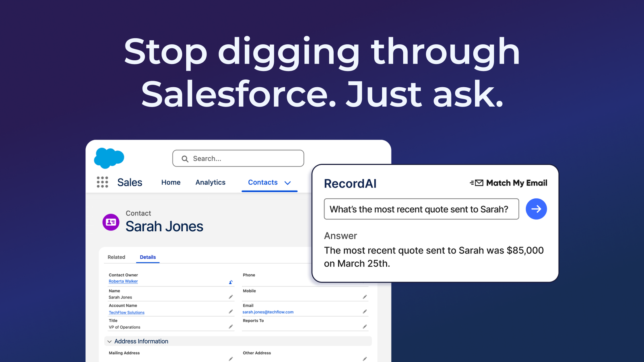The width and height of the screenshot is (644, 362).
Task: Open the Contacts tab dropdown chevron
Action: (x=287, y=183)
